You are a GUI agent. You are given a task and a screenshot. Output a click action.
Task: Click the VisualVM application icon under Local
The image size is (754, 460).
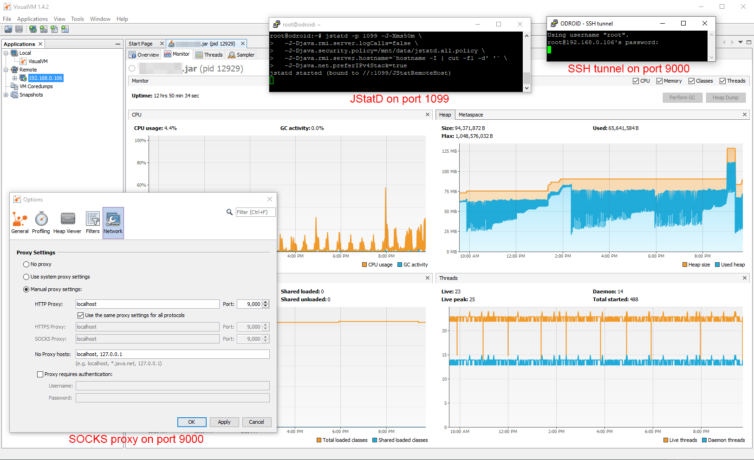point(23,61)
